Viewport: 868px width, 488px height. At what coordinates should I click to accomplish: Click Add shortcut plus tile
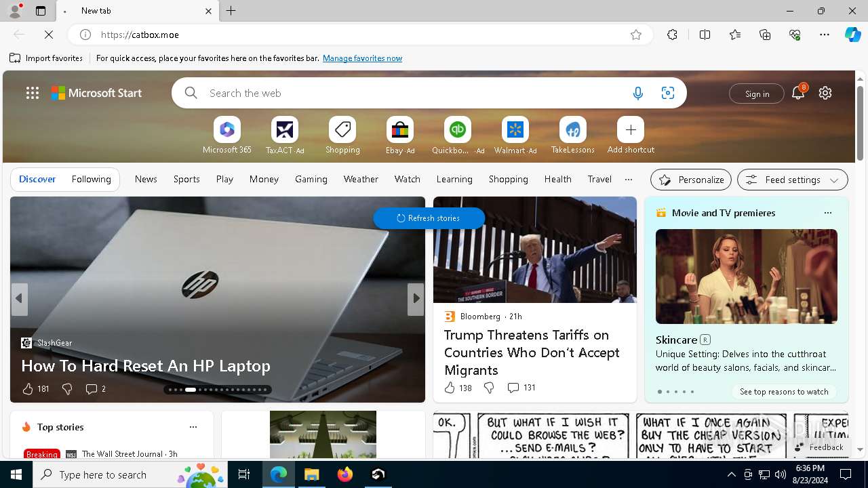coord(631,136)
